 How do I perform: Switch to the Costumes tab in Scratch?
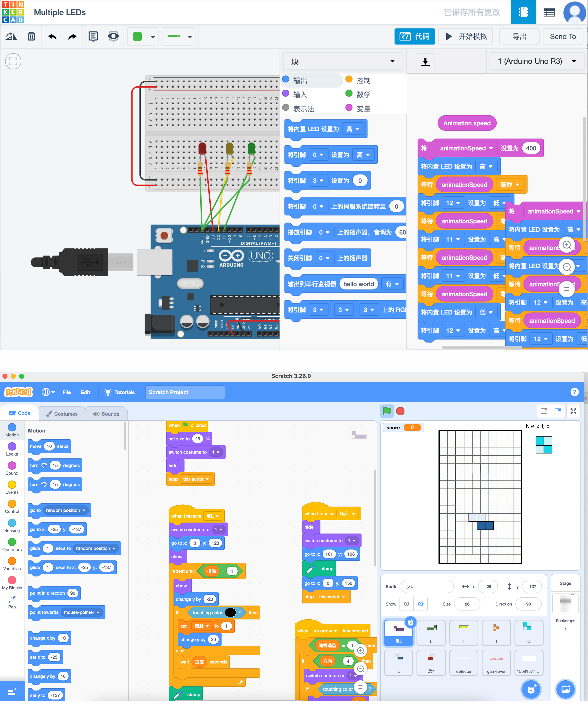62,414
